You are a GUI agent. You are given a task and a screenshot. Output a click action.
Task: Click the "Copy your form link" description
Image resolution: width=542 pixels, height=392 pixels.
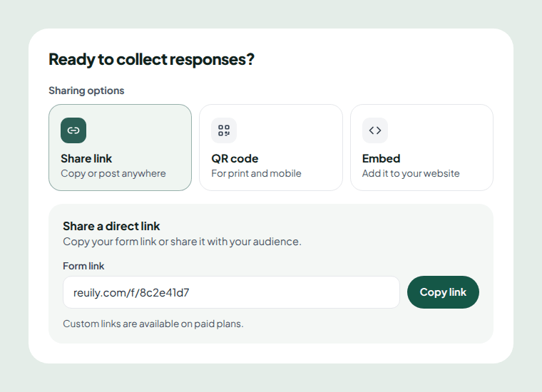(182, 242)
